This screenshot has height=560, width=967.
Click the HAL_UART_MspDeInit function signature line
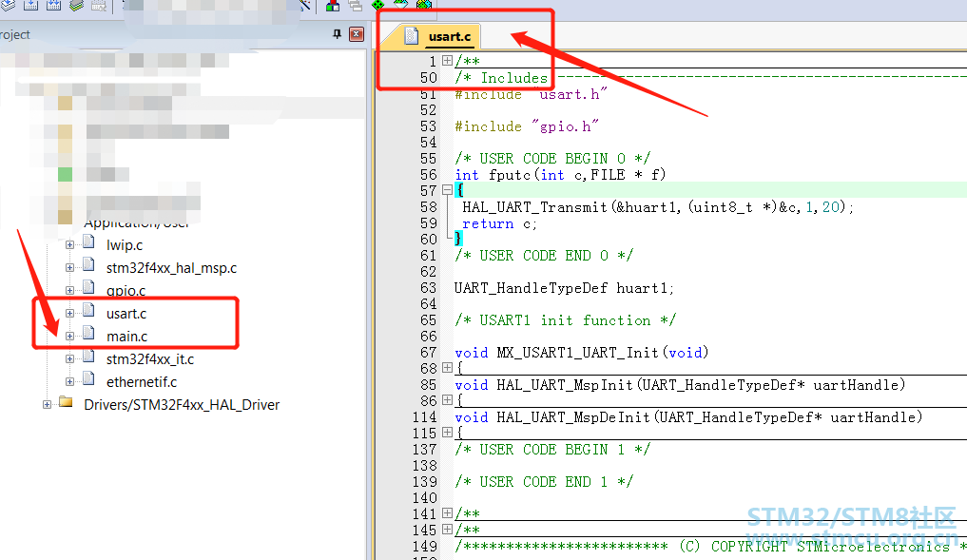tap(688, 417)
